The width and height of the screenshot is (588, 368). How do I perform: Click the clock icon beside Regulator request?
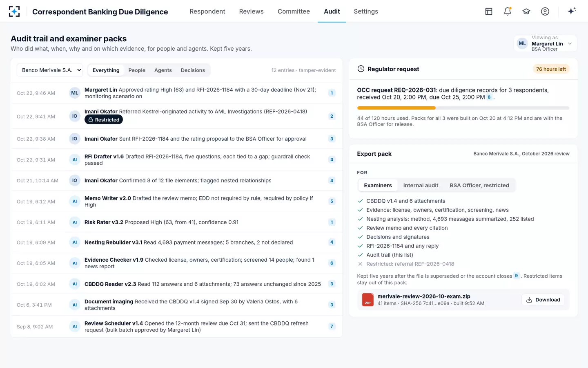(361, 69)
